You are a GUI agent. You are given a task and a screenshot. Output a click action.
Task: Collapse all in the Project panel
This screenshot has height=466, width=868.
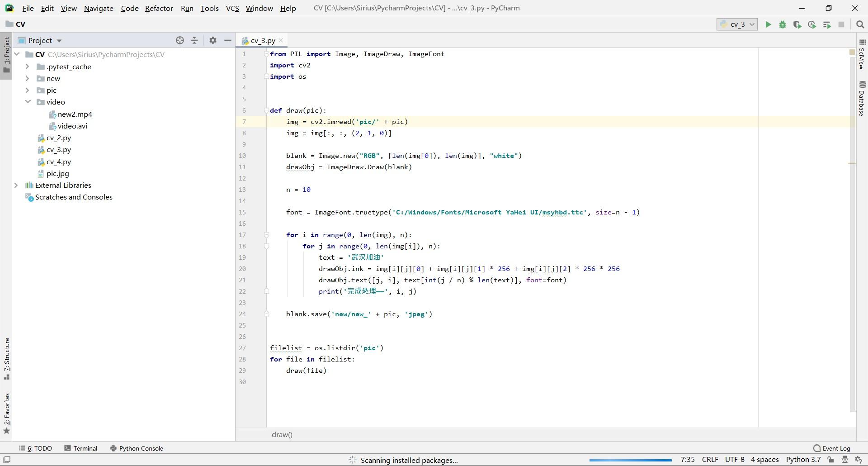194,40
